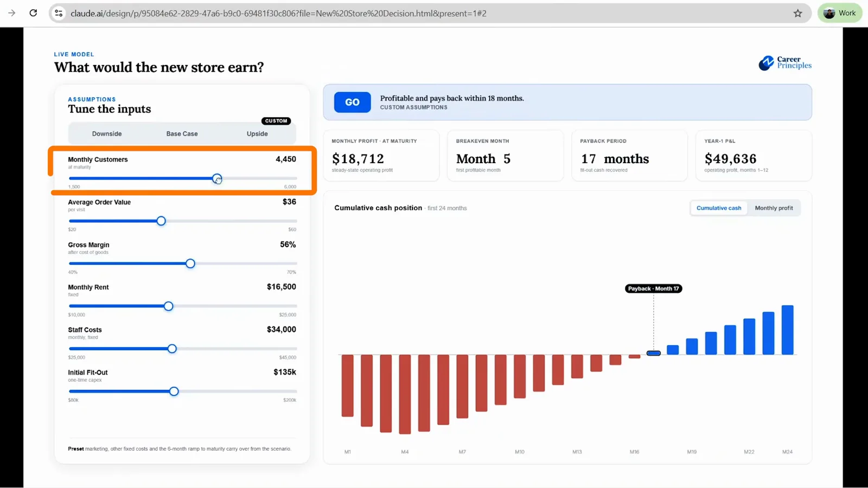The width and height of the screenshot is (868, 488).
Task: Click the 'Profitable and pays back within 18 months.' text
Action: click(452, 98)
